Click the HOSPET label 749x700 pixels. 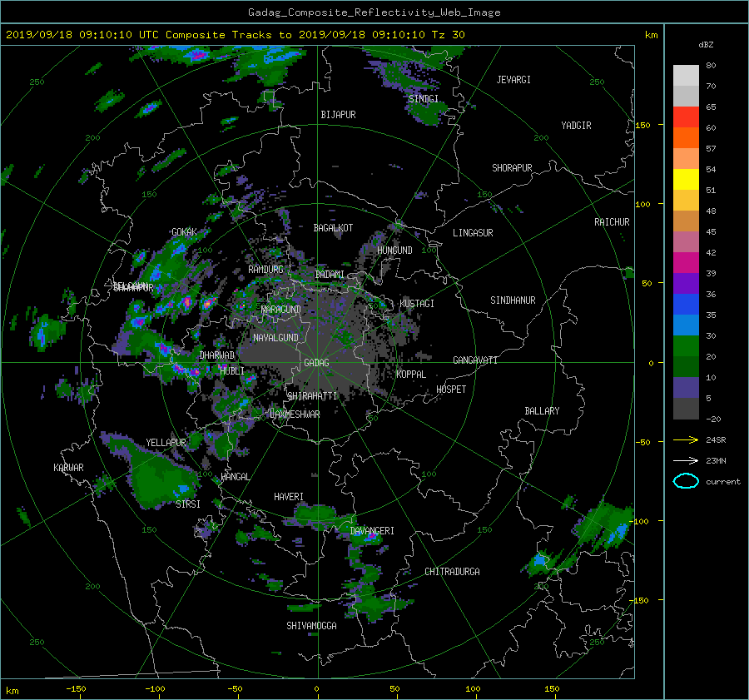pos(451,390)
